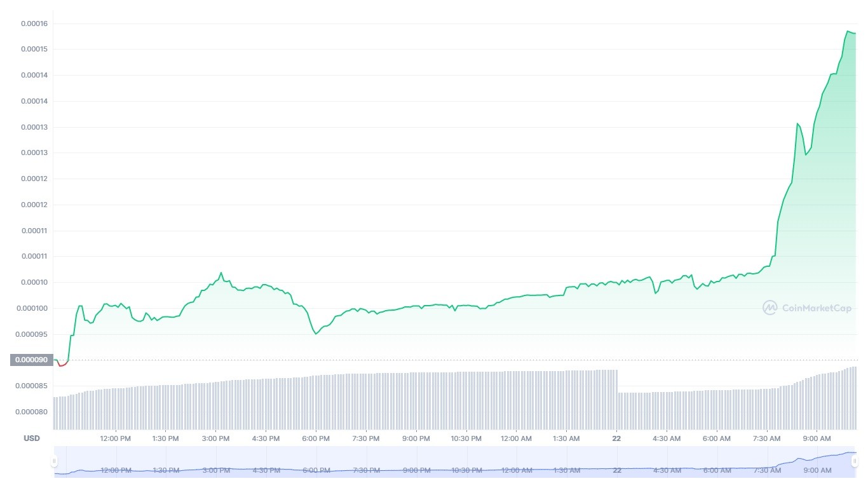Click the navigator mini chart line area
This screenshot has height=488, width=868.
pos(455,461)
